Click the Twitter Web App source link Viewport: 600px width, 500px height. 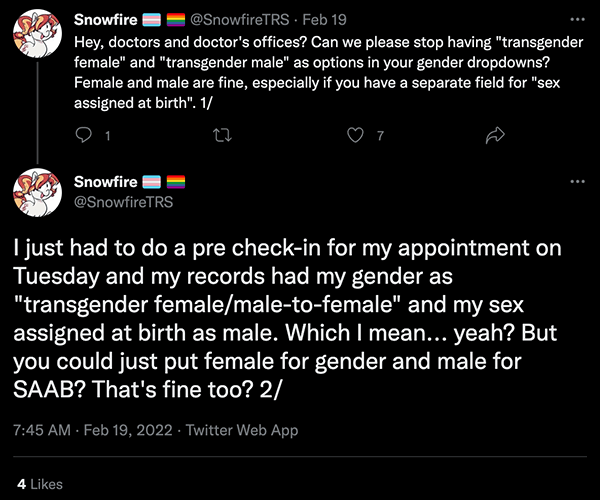tap(242, 430)
